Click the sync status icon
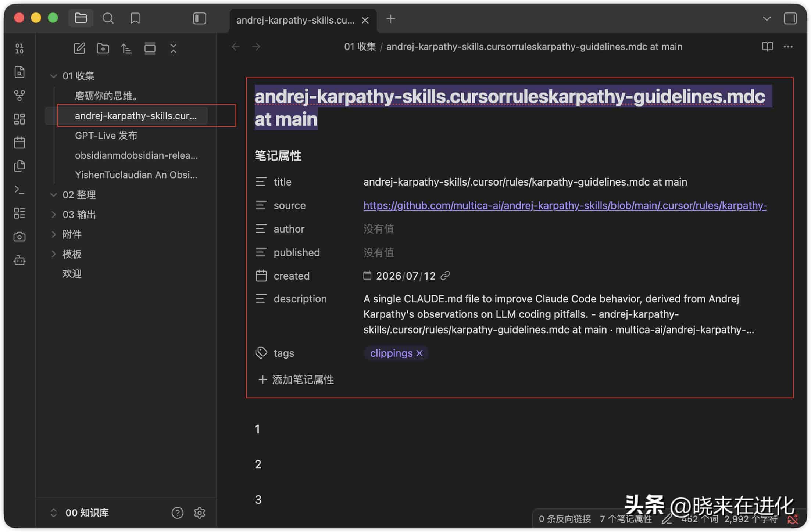This screenshot has height=532, width=811. (793, 519)
